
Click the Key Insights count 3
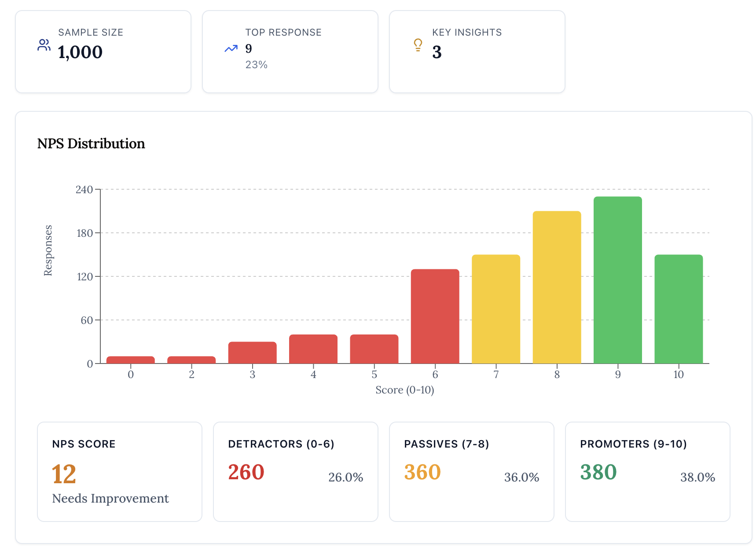[437, 52]
